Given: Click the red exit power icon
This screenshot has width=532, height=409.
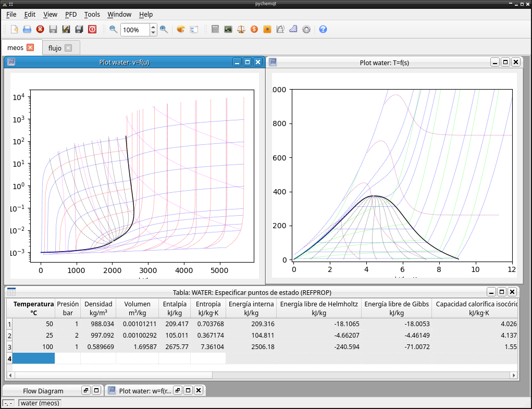Looking at the screenshot, I should point(92,30).
